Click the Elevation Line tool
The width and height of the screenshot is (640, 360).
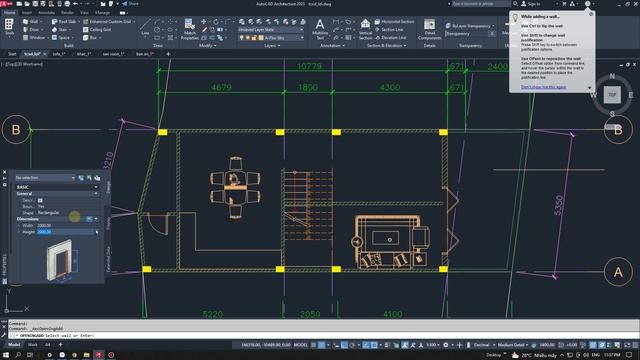(391, 38)
